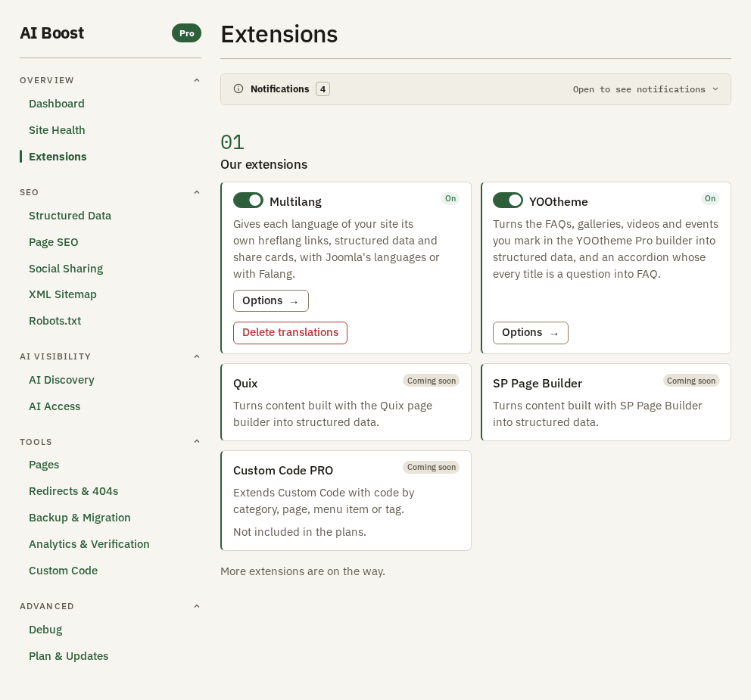Open Page SEO
The image size is (751, 700).
tap(53, 242)
